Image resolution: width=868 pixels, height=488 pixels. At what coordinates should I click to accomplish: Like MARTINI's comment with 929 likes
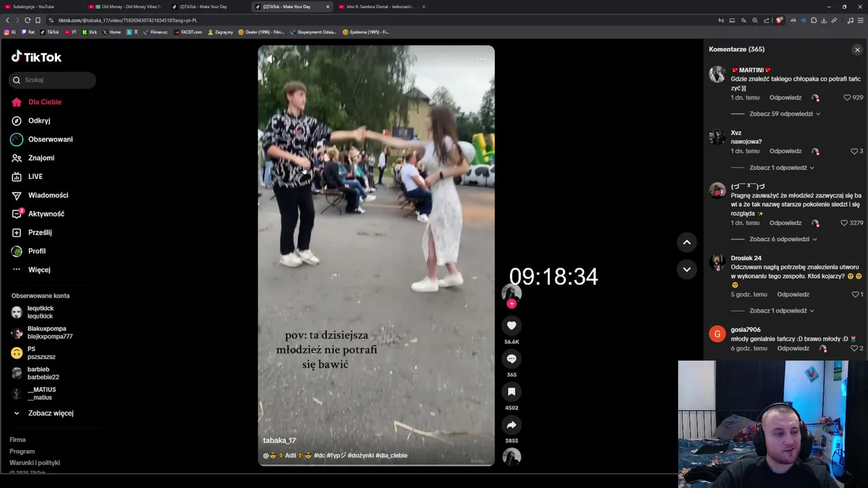point(847,98)
